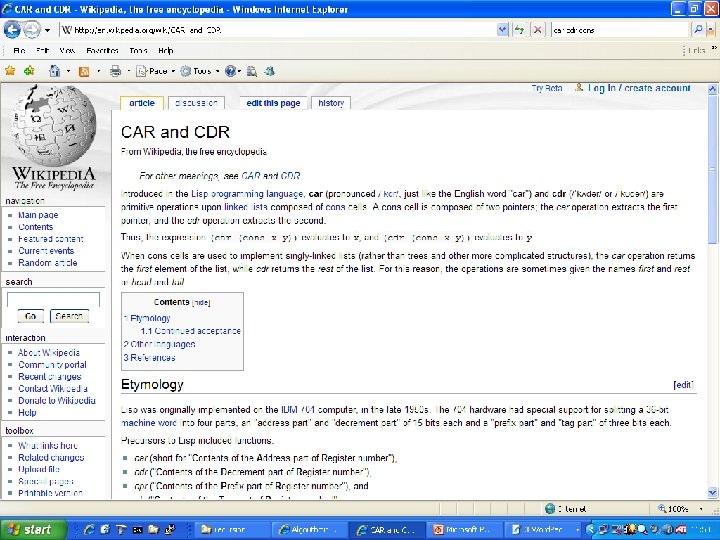Click the address bar URL field

click(278, 30)
